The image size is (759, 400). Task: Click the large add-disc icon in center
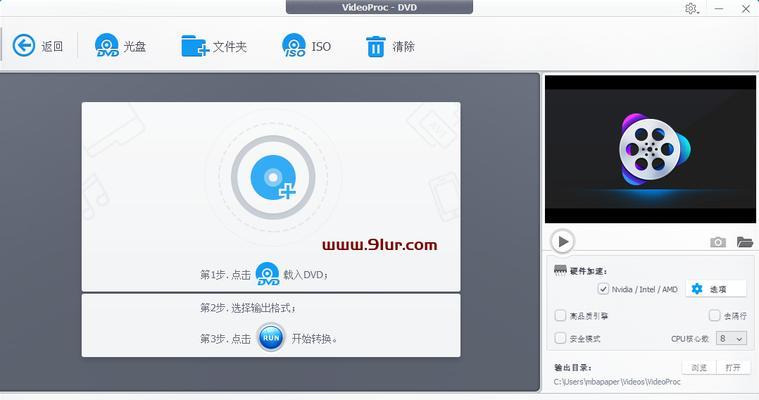tap(273, 177)
